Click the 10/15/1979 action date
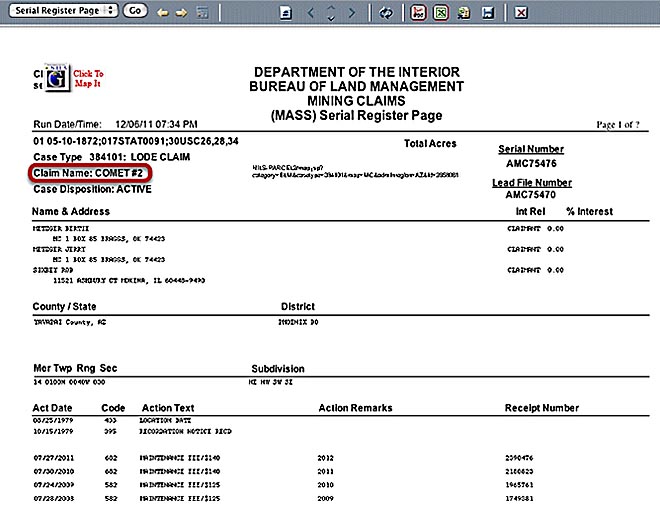 pyautogui.click(x=53, y=431)
